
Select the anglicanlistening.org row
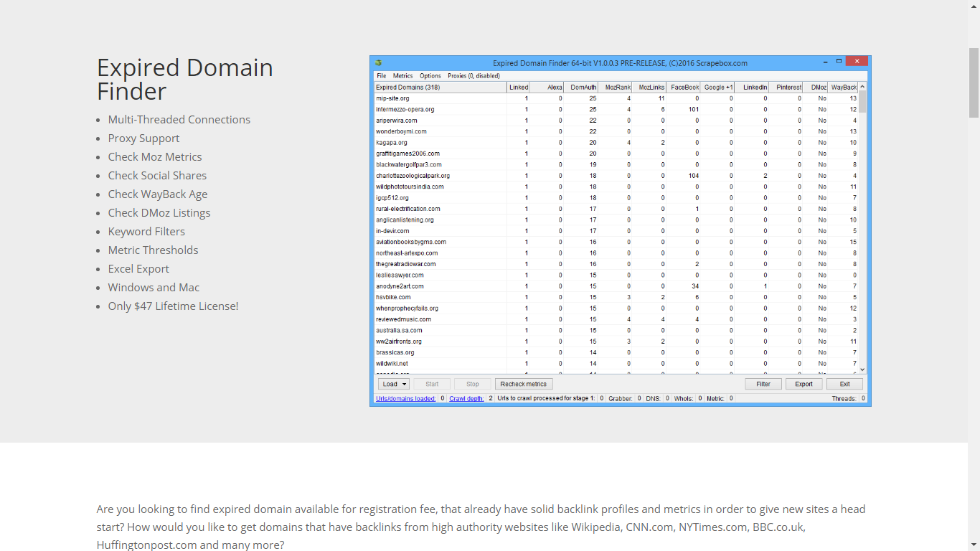coord(616,220)
